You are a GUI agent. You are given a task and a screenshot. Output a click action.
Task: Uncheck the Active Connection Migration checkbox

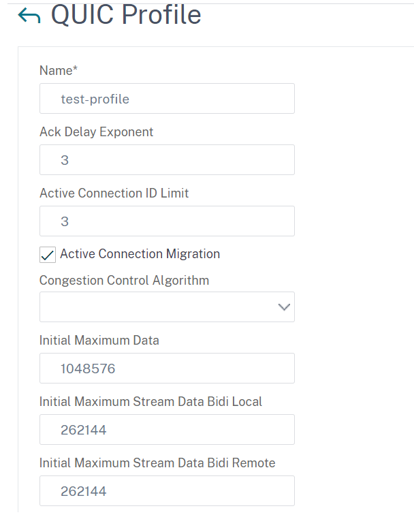[x=48, y=255]
